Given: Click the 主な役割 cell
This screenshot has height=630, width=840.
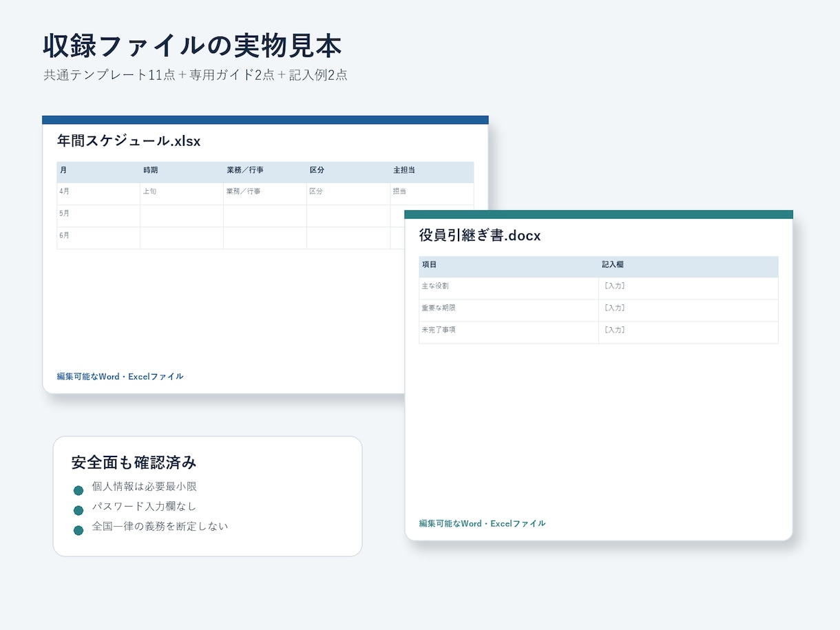Looking at the screenshot, I should (509, 288).
